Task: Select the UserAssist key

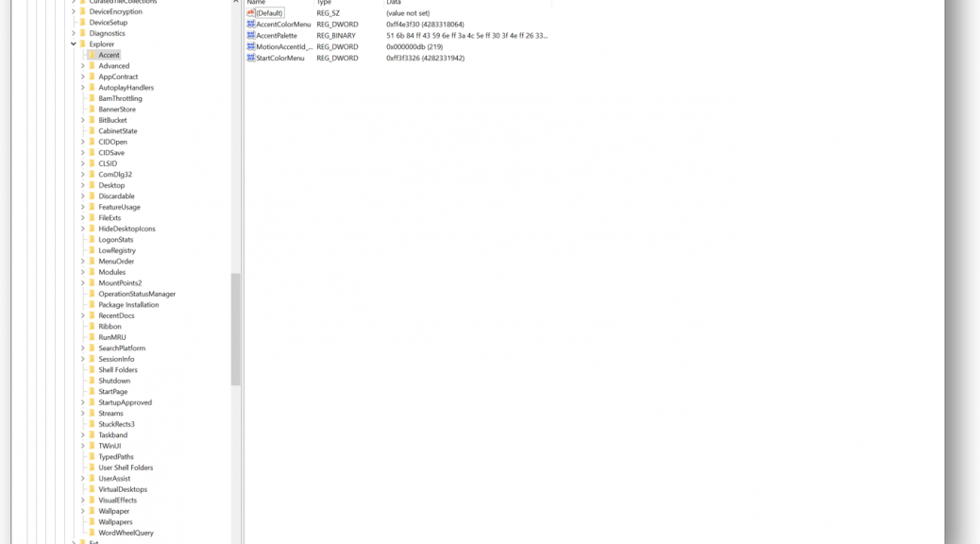Action: pos(114,479)
